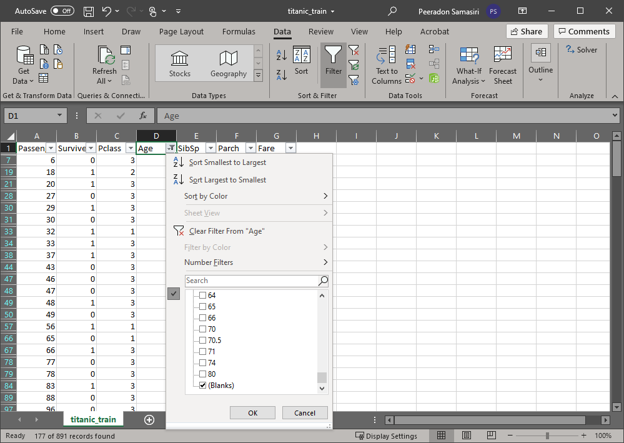Choose Sort Smallest to Largest
Viewport: 624px width, 443px height.
[x=227, y=162]
